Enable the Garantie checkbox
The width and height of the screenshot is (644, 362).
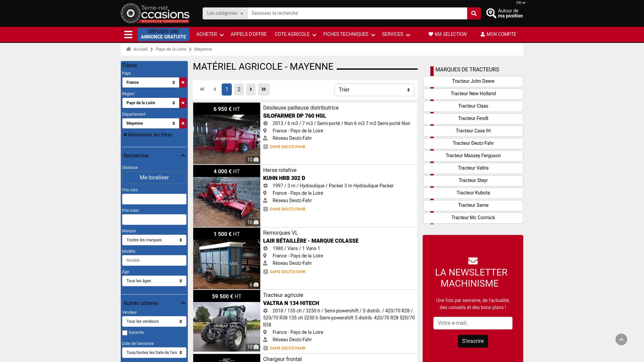pos(125,333)
